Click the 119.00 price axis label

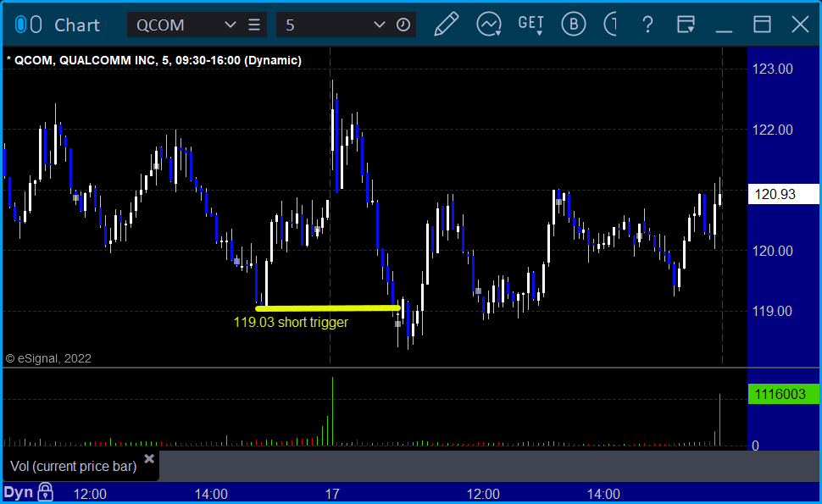pyautogui.click(x=773, y=311)
